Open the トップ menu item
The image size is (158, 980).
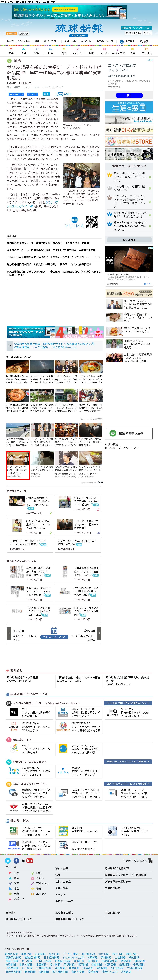[x=10, y=41]
